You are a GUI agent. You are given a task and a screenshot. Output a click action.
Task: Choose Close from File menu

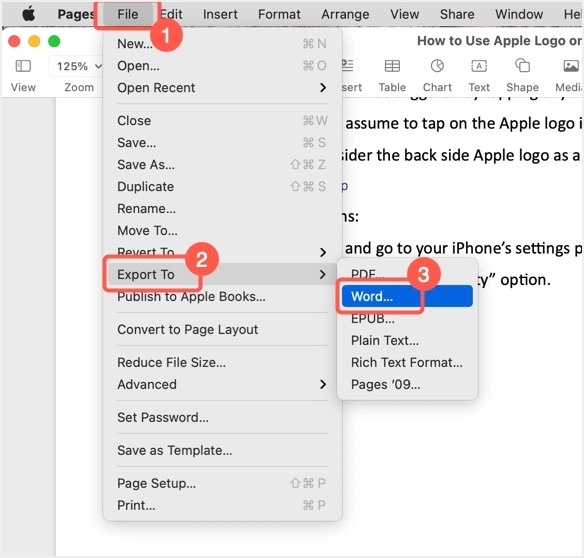[222, 121]
